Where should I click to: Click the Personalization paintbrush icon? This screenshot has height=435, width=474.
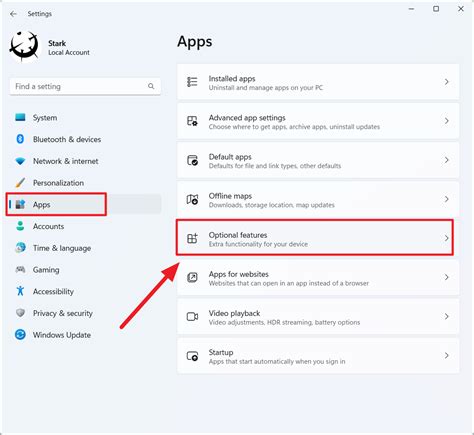[20, 183]
